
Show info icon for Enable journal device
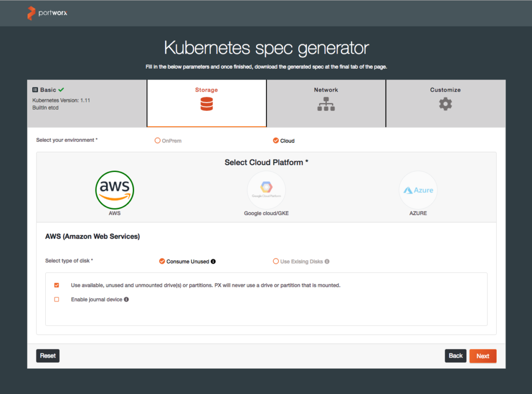126,299
